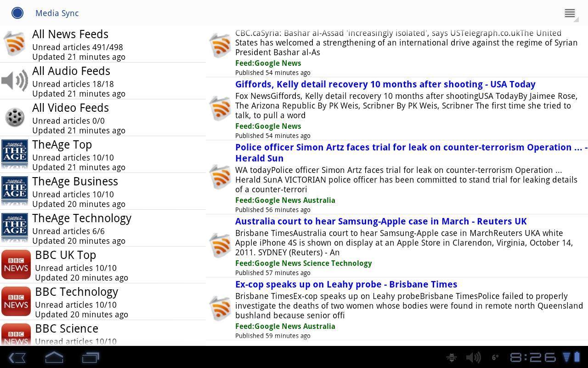Open All Video Feeds film reel icon
The height and width of the screenshot is (368, 588).
[x=15, y=118]
